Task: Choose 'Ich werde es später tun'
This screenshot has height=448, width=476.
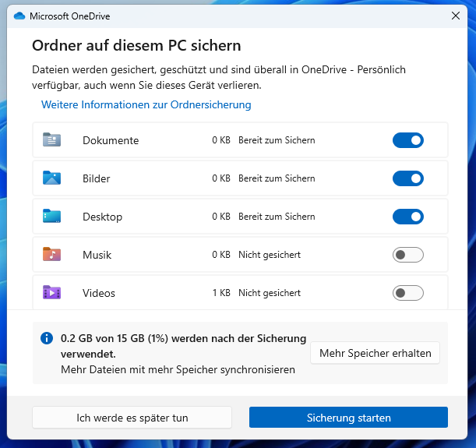Action: (132, 418)
